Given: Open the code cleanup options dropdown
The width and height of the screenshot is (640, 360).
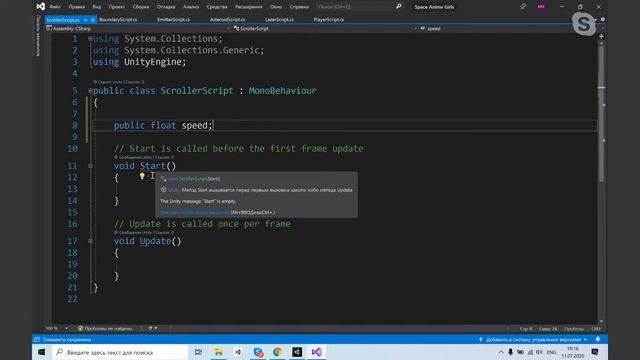Looking at the screenshot, I should pos(156,328).
